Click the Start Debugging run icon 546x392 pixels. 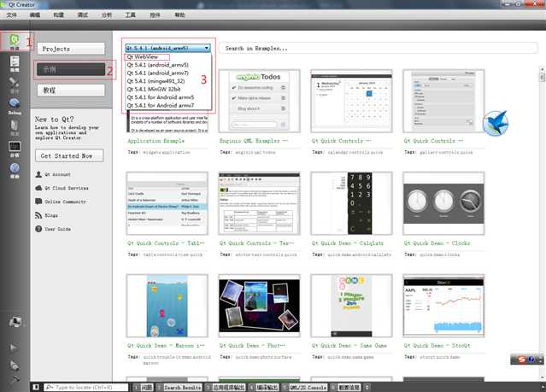click(x=15, y=366)
